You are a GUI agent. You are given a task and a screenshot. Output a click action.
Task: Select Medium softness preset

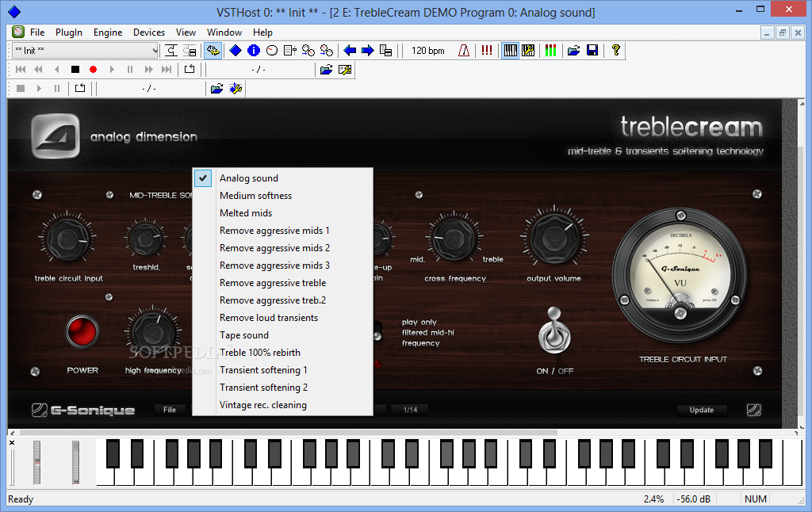click(x=283, y=196)
